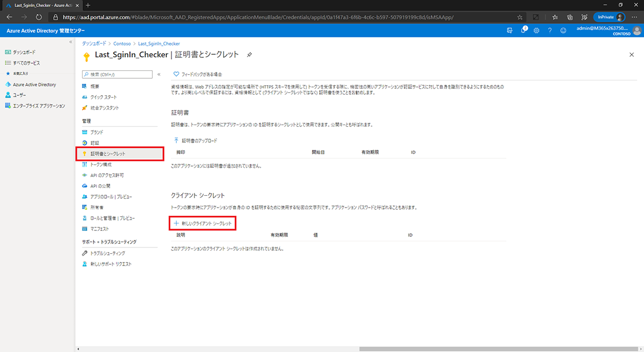Viewport: 644px width, 352px height.
Task: Open the notifications bell
Action: [x=523, y=30]
